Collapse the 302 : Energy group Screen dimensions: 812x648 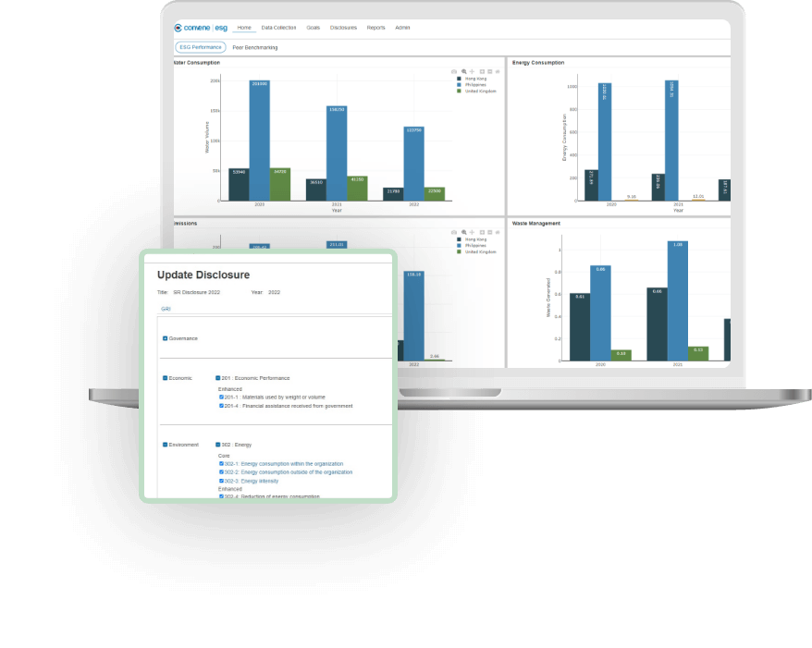[218, 445]
